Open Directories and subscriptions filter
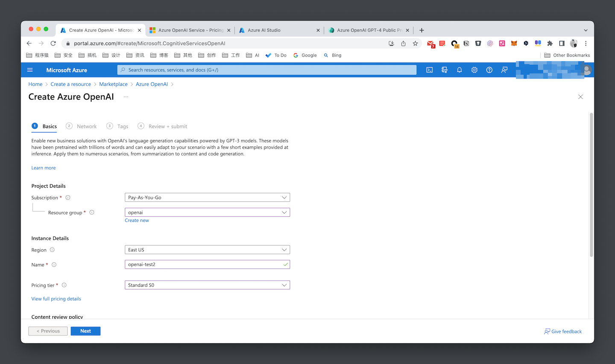This screenshot has width=615, height=364. point(445,70)
